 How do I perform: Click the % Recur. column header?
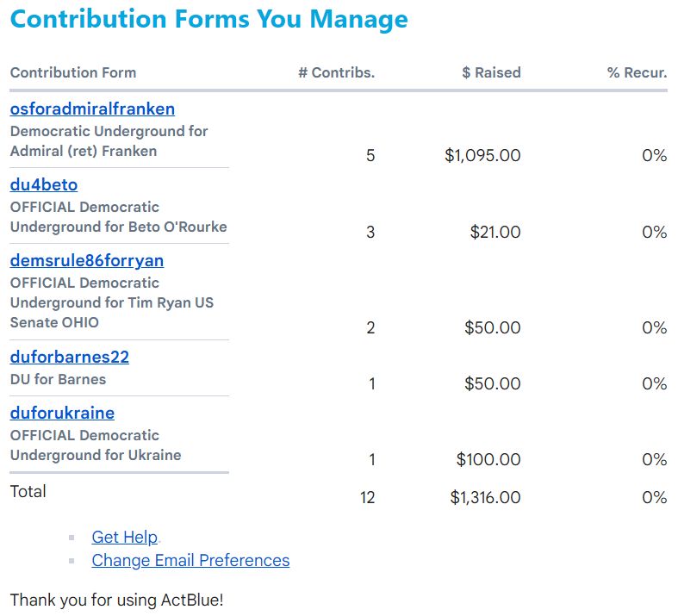pyautogui.click(x=637, y=73)
